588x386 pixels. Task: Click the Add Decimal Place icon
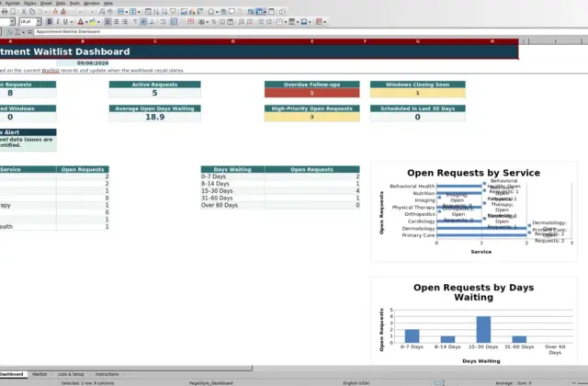(x=242, y=22)
